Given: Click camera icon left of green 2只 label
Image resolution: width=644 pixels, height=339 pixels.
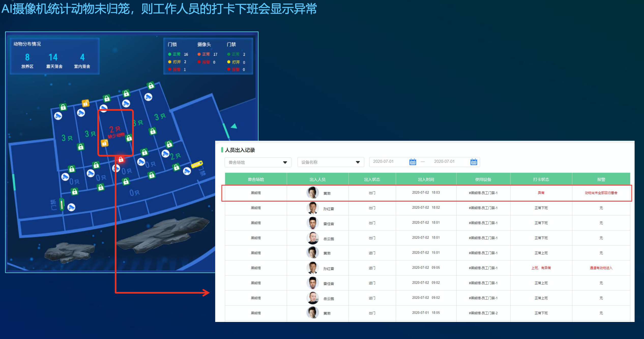Looking at the screenshot, I should (x=166, y=153).
